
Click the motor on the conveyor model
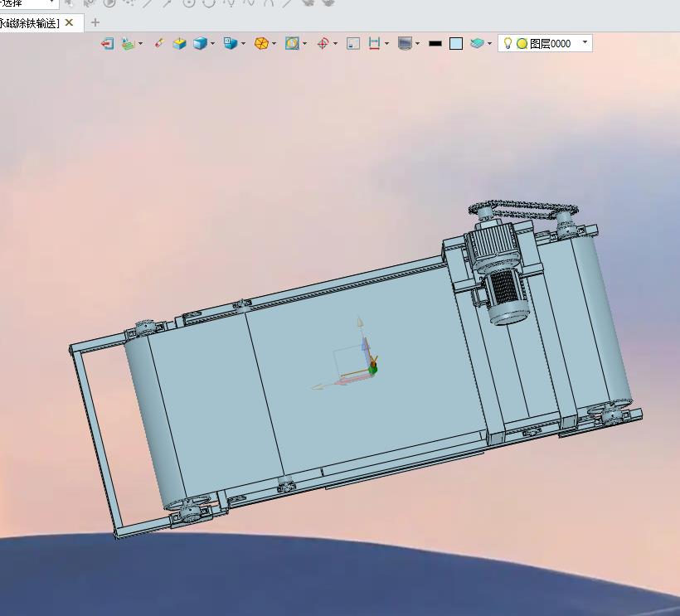pyautogui.click(x=502, y=273)
